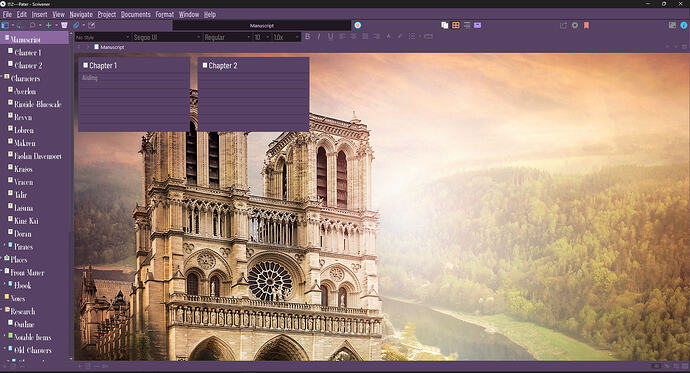This screenshot has height=373, width=690.
Task: Click the red Bookmark icon
Action: (586, 26)
